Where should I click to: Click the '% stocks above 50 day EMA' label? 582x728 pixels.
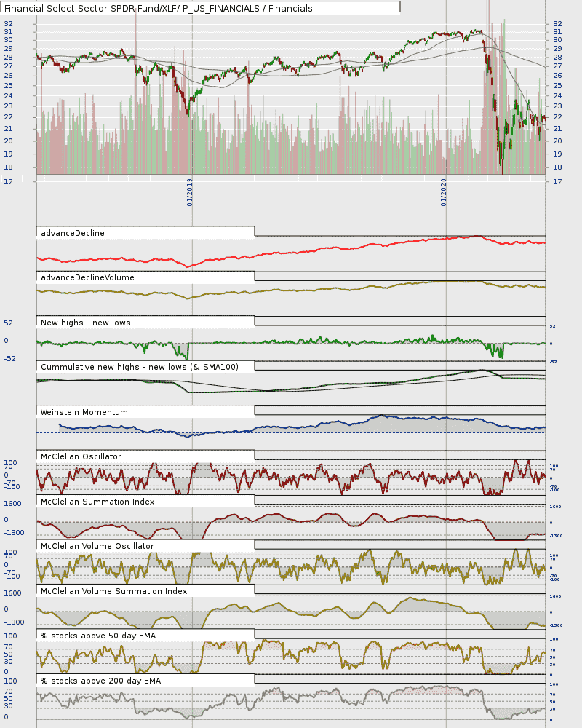(x=98, y=636)
